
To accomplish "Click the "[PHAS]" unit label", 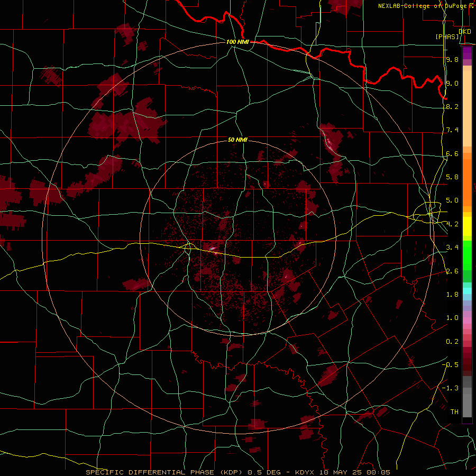I will (447, 37).
